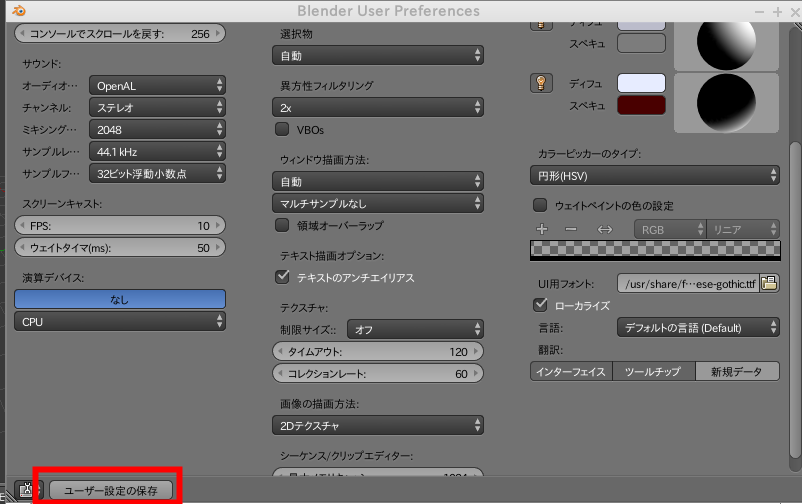The height and width of the screenshot is (504, 802).
Task: Click the checkered color ramp bar
Action: (655, 250)
